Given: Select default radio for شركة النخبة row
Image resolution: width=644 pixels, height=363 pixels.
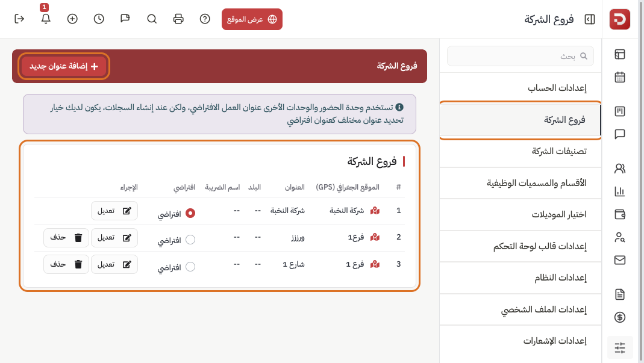Looking at the screenshot, I should [x=190, y=213].
